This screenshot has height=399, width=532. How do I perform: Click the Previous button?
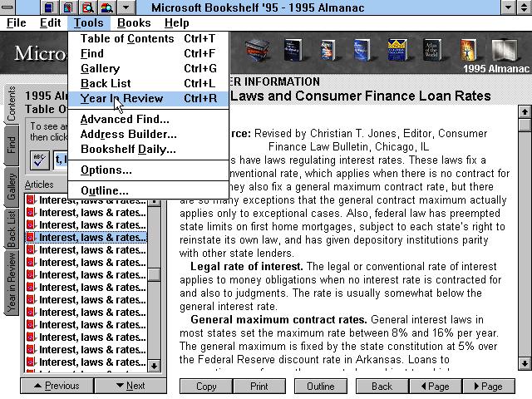pos(57,386)
